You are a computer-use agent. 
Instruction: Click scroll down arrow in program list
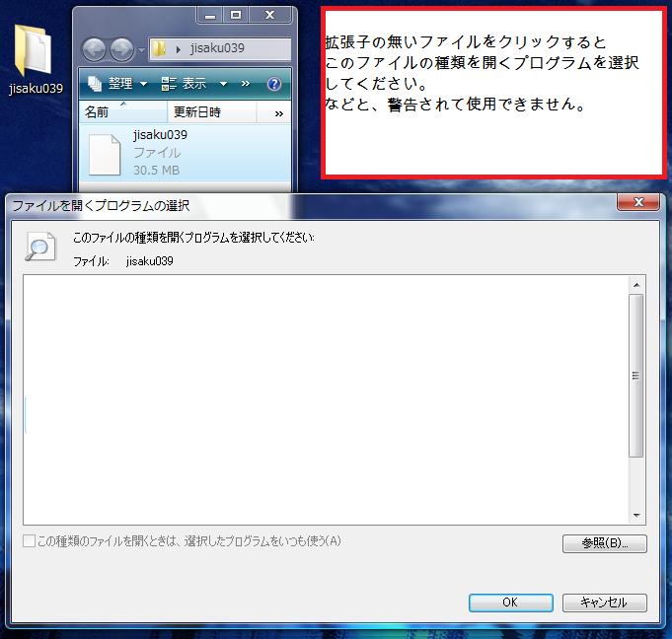[x=636, y=515]
